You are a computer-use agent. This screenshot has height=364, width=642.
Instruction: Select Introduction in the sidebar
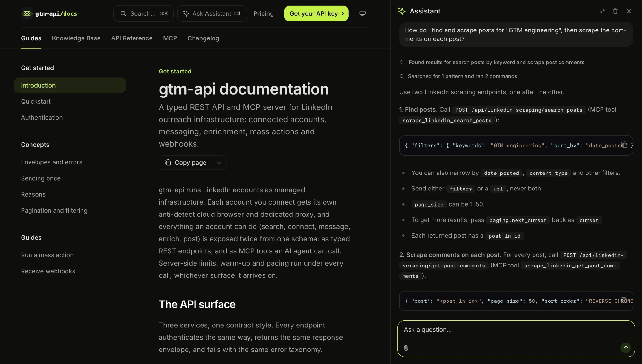[x=70, y=85]
